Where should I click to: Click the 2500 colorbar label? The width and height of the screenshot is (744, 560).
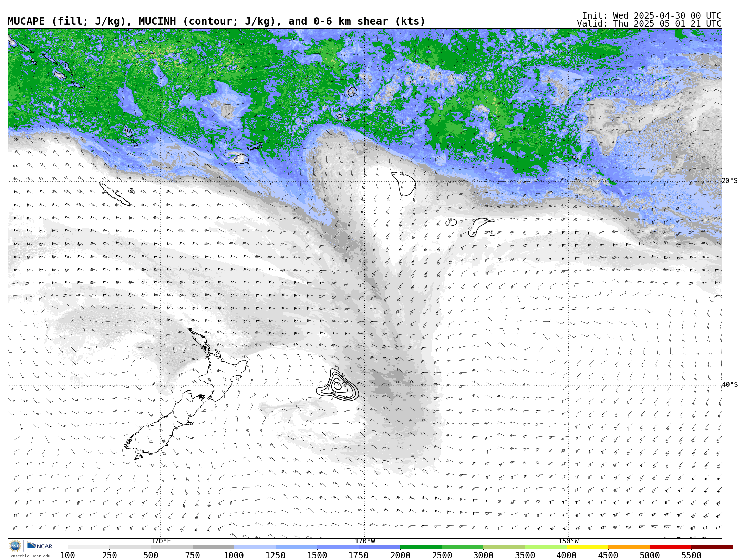point(442,555)
